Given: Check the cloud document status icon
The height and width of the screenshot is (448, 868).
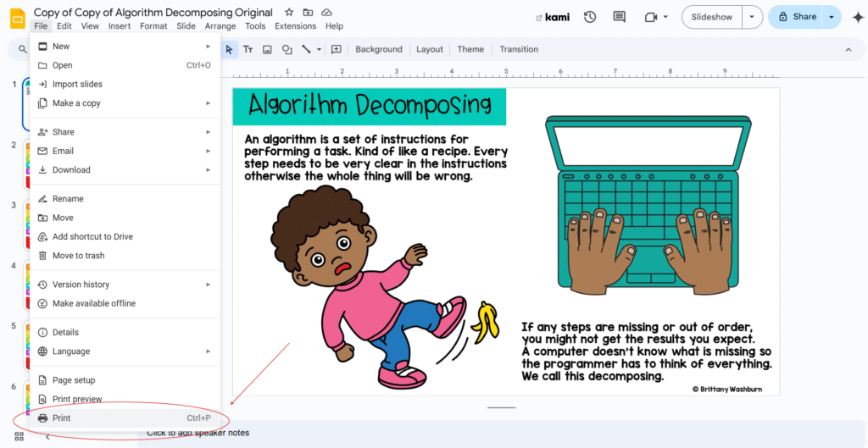Looking at the screenshot, I should pos(326,12).
